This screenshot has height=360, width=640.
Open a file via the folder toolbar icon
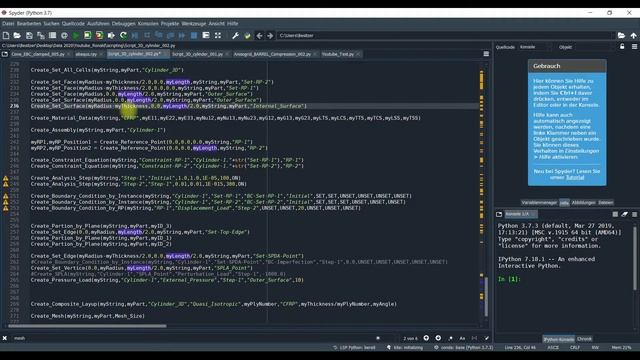pos(17,36)
